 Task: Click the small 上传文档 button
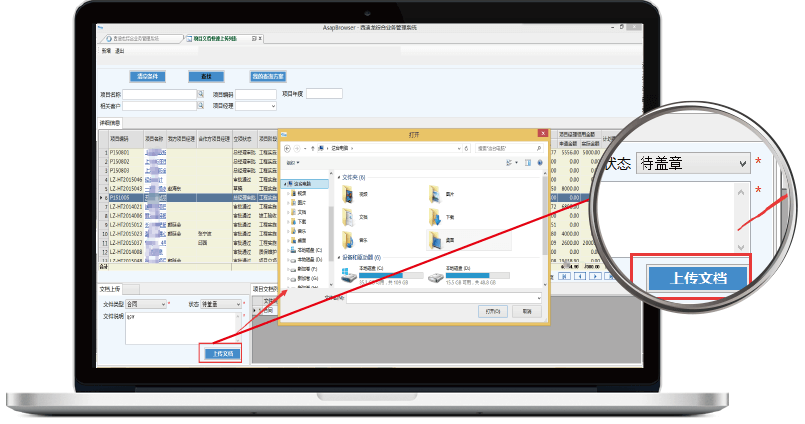point(223,353)
